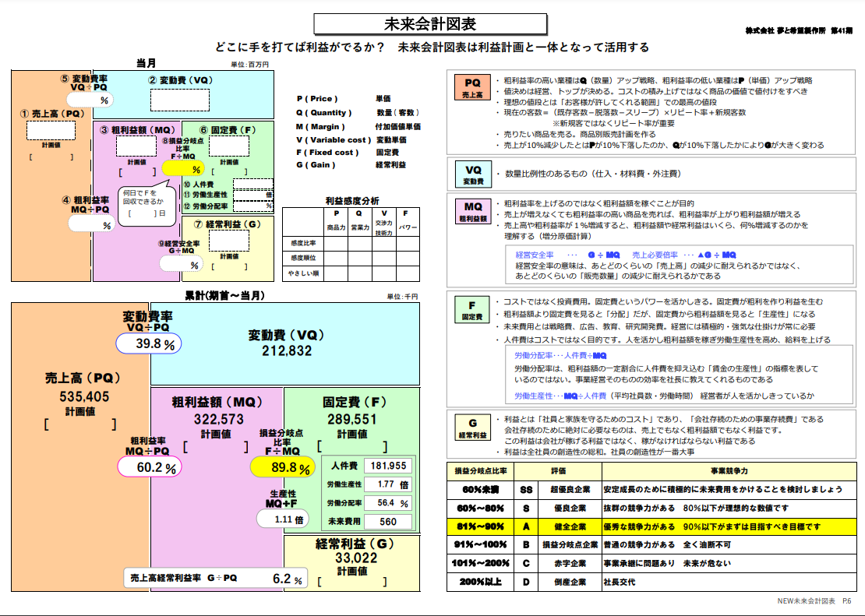Viewport: 865px width, 616px height.
Task: Click the 労働分配率…人件費÷MQ formula heading
Action: [x=560, y=356]
